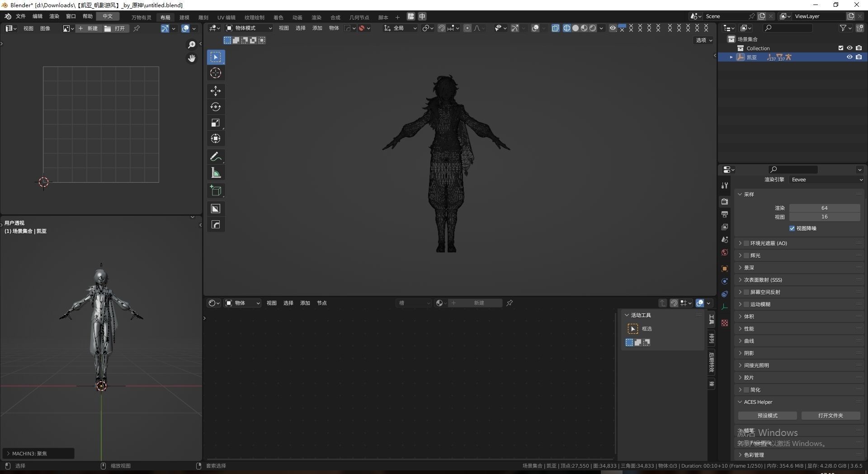Switch viewport shading to wireframe
This screenshot has height=474, width=868.
click(x=566, y=28)
